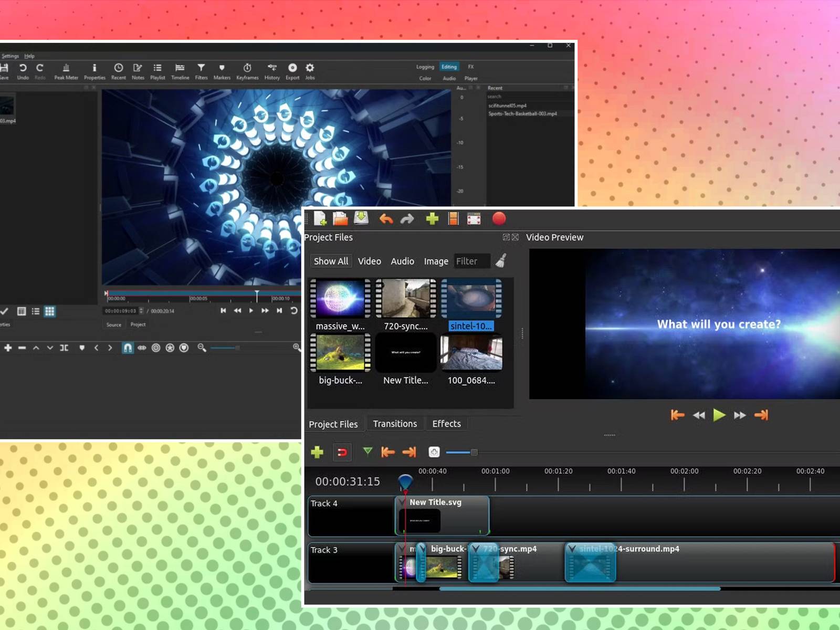
Task: Switch to the Editing layout button
Action: click(x=449, y=67)
